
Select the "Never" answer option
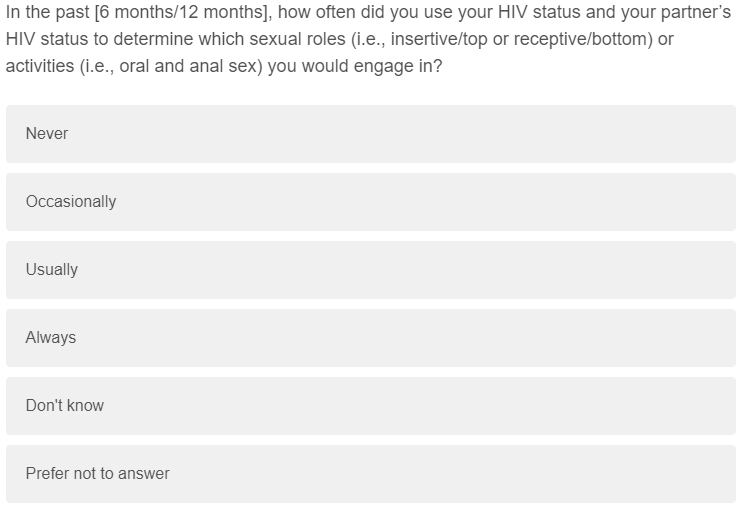tap(370, 134)
